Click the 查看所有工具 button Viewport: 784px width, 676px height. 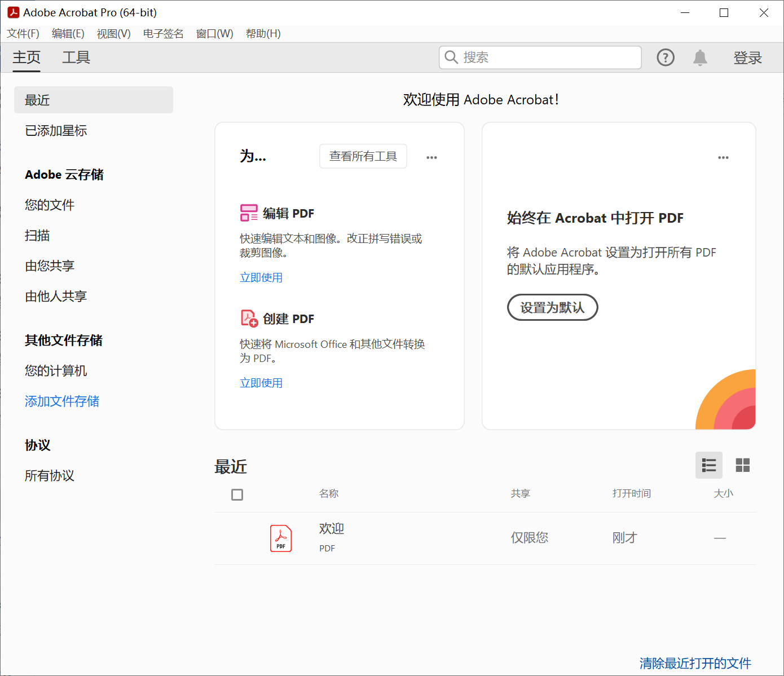coord(363,156)
